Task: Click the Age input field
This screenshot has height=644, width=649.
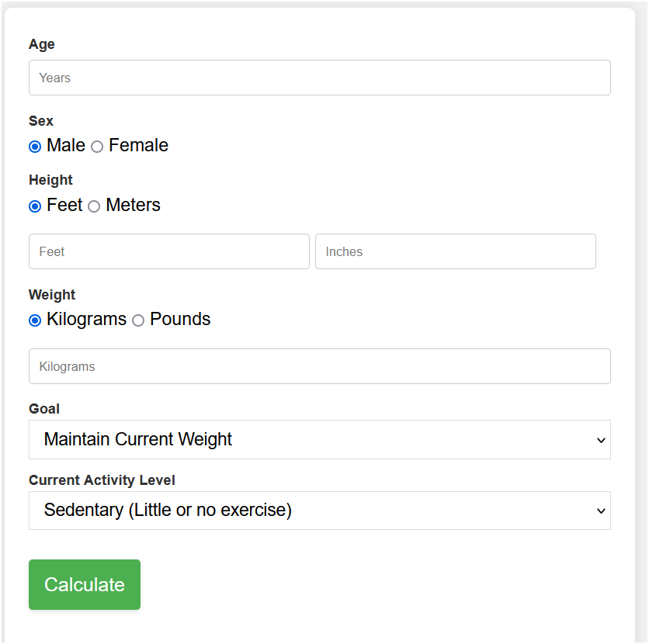Action: (319, 78)
